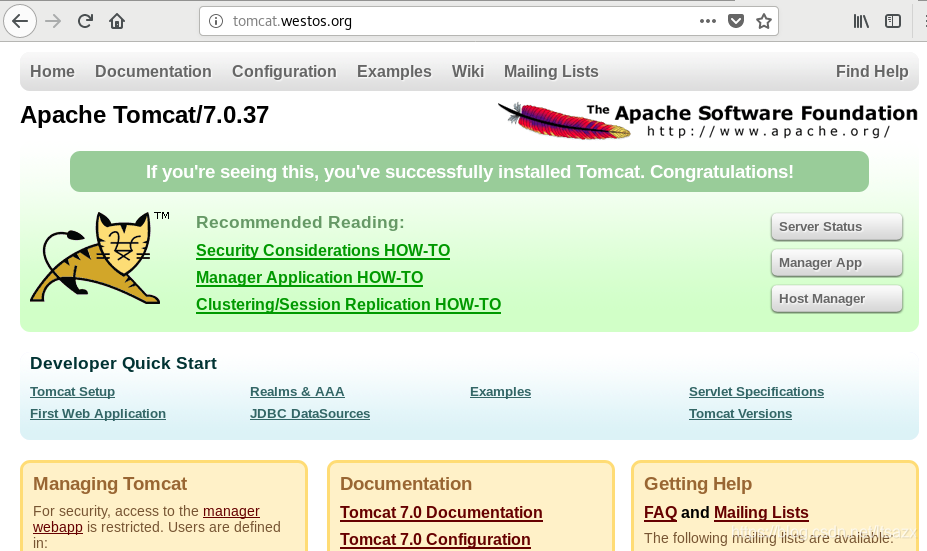Open the Configuration navigation item

tap(284, 72)
